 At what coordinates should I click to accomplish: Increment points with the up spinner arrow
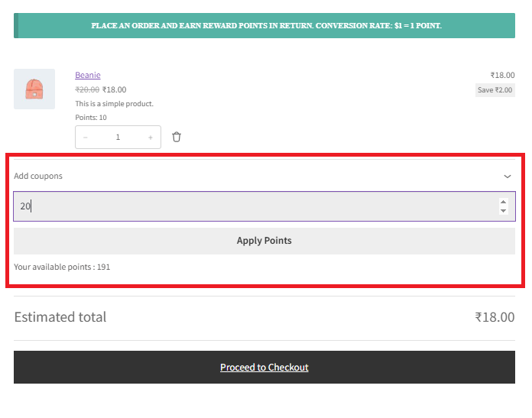point(504,202)
